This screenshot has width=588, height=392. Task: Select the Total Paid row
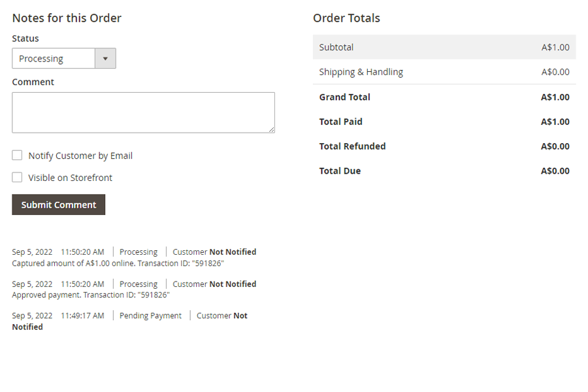(444, 122)
